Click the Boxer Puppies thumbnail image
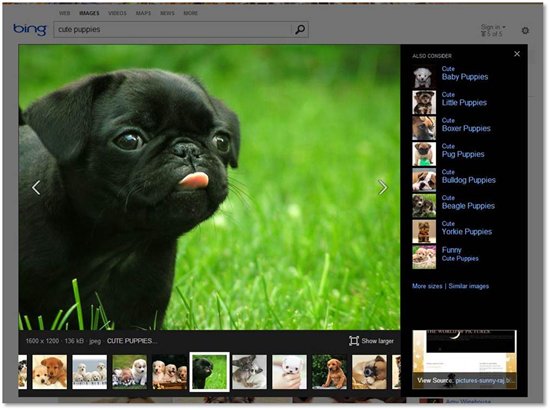Screen dimensions: 550x410 424,128
